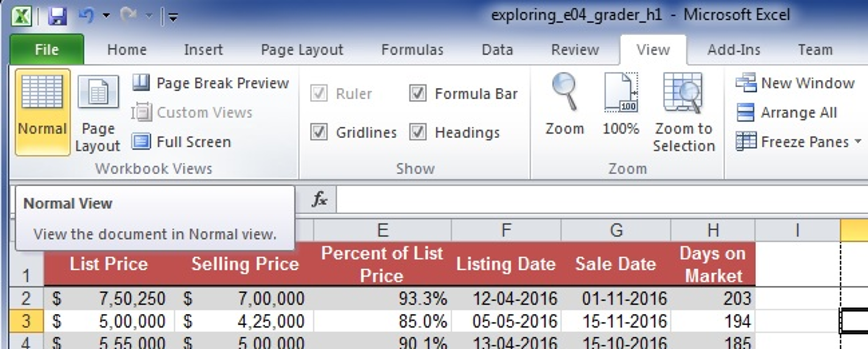Select the cell showing 7,50,250
The image size is (868, 349).
pyautogui.click(x=109, y=298)
